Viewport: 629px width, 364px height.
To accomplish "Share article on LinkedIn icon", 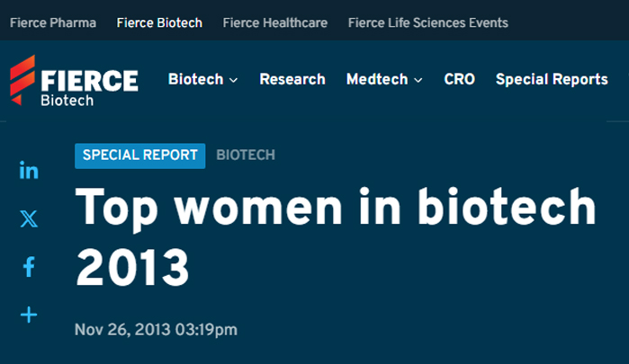I will tap(29, 170).
